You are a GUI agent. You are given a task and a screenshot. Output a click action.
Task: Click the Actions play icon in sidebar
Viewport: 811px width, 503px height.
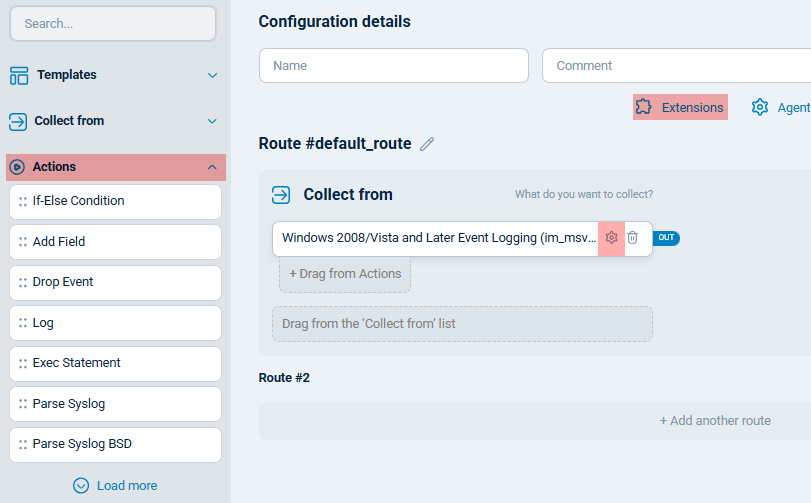(18, 167)
